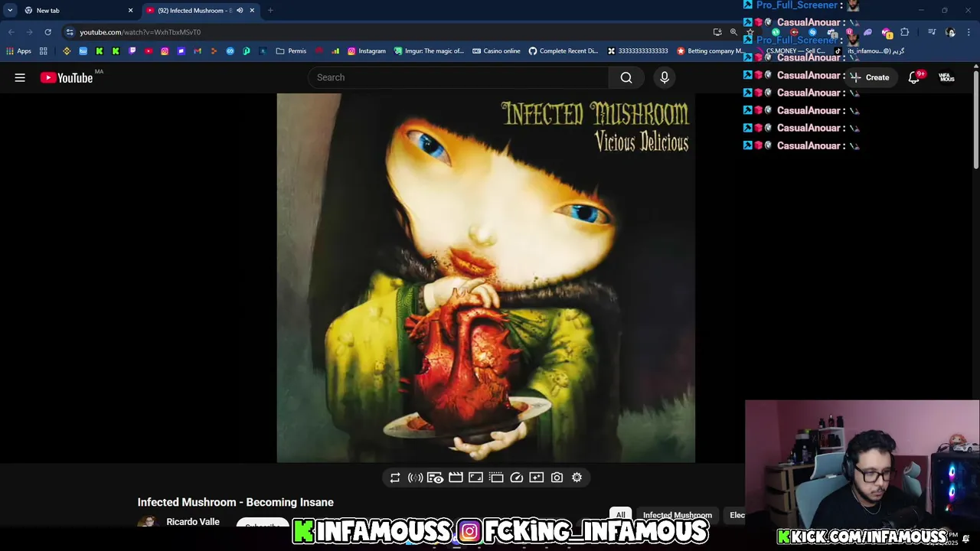Viewport: 980px width, 551px height.
Task: Open the Twitch bookmark icon
Action: pos(132,51)
